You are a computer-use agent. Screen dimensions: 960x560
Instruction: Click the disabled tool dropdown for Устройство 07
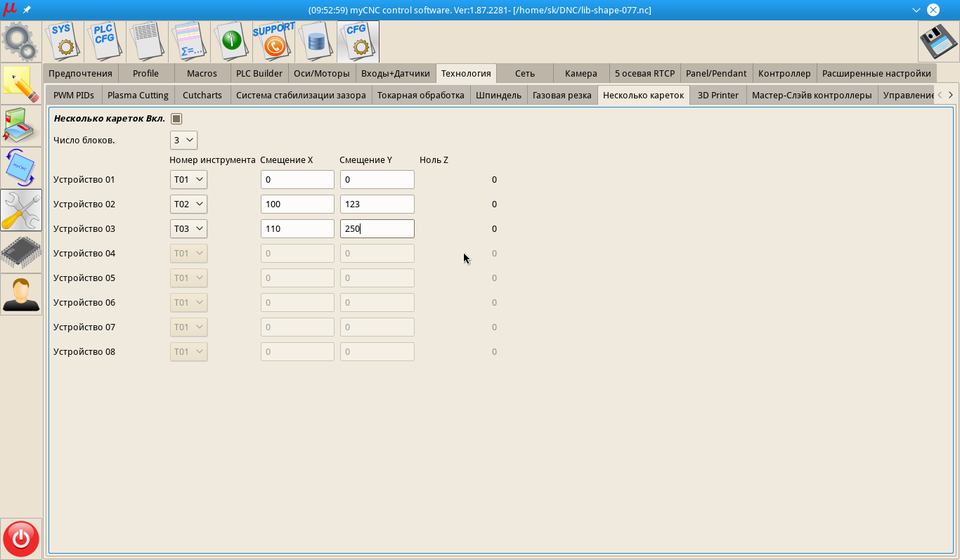click(x=188, y=327)
